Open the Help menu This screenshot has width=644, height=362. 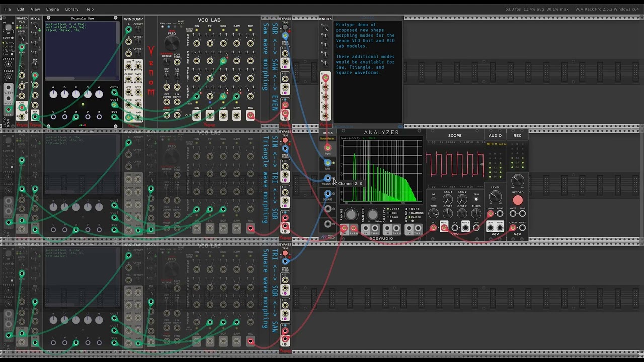[x=89, y=9]
